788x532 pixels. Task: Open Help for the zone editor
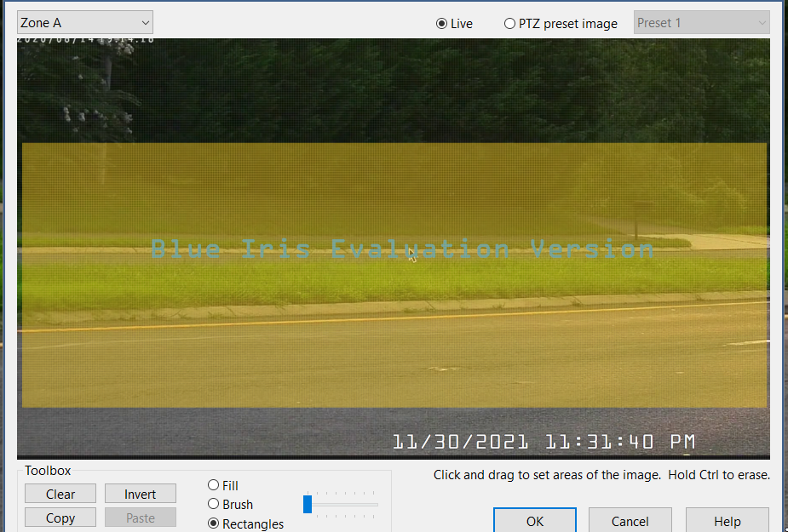728,521
